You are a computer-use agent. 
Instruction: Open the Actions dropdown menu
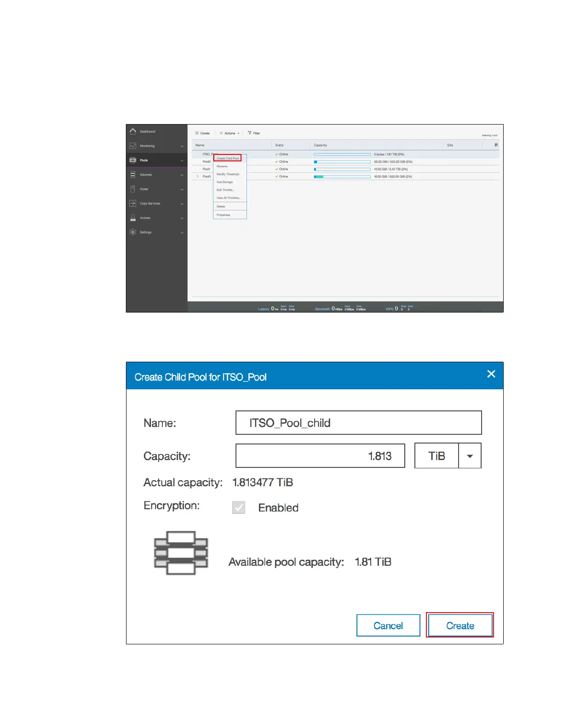(x=230, y=133)
